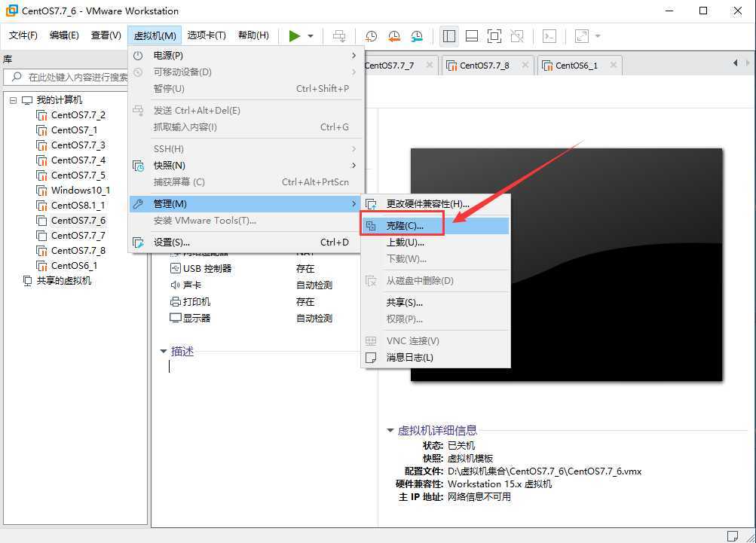
Task: Select 更改硬件兼容性(H)... entry
Action: click(436, 204)
